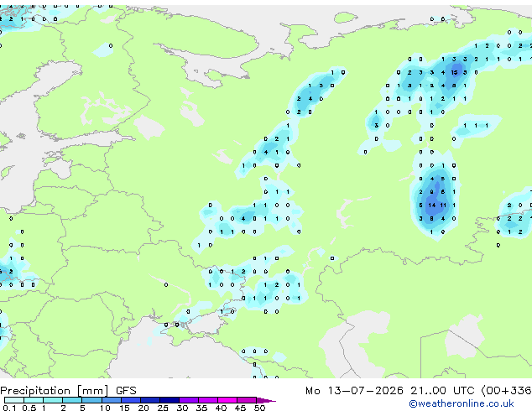This screenshot has height=411, width=532.
Task: Pick the violet legend swatch between 35 and 40
Action: coord(208,400)
